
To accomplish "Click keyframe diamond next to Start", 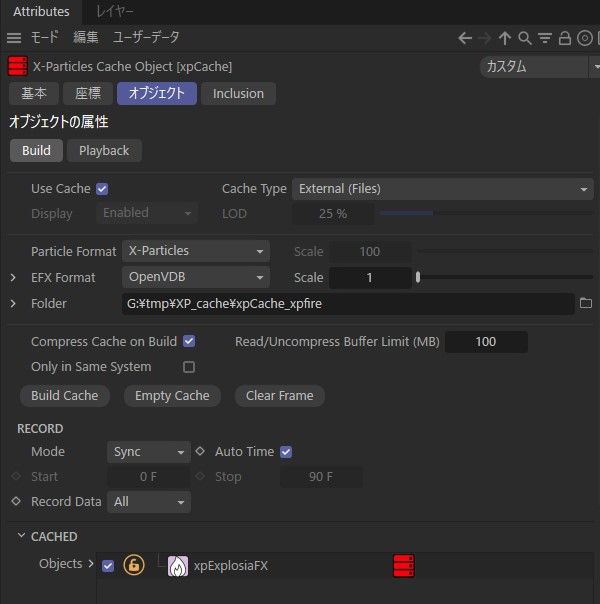I will click(16, 476).
